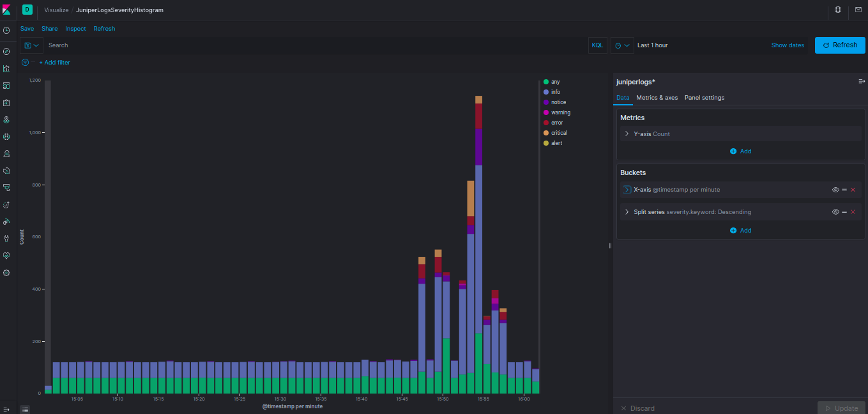Screen dimensions: 868x414
Task: Click the Kibana logo
Action: point(6,10)
